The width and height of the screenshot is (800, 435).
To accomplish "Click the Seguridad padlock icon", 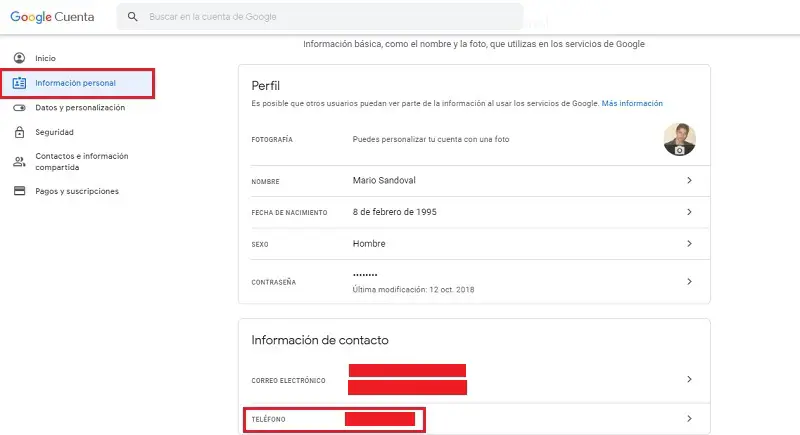I will 19,132.
